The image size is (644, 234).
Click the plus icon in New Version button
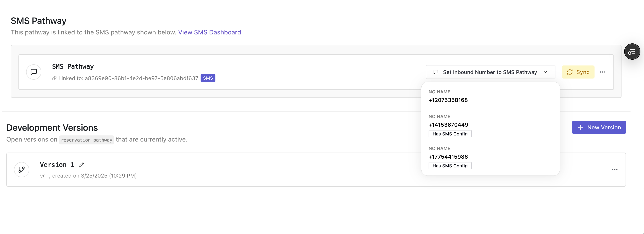[x=581, y=127]
